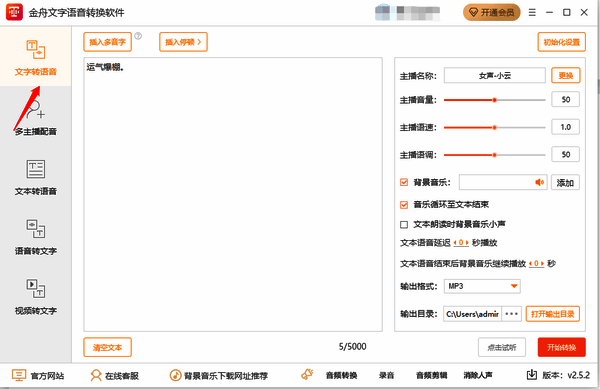Click the 主播语调 value box showing 50
The image size is (600, 389).
tap(566, 155)
